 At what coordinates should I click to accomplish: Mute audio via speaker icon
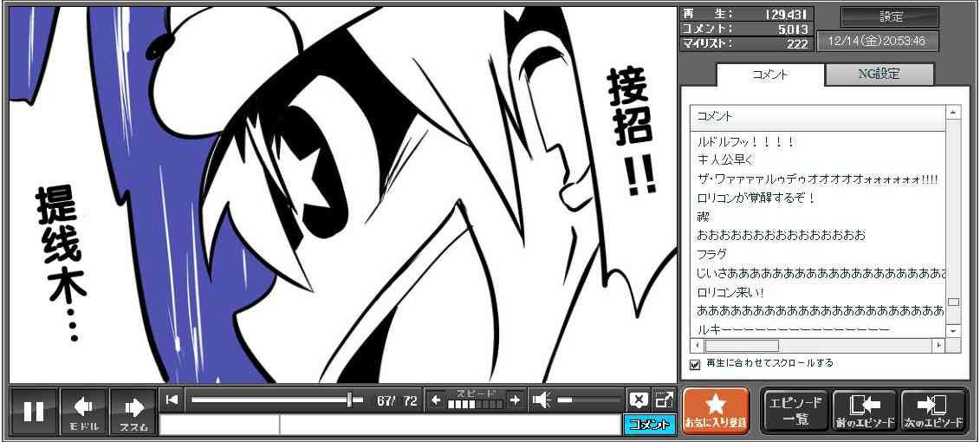pyautogui.click(x=542, y=400)
